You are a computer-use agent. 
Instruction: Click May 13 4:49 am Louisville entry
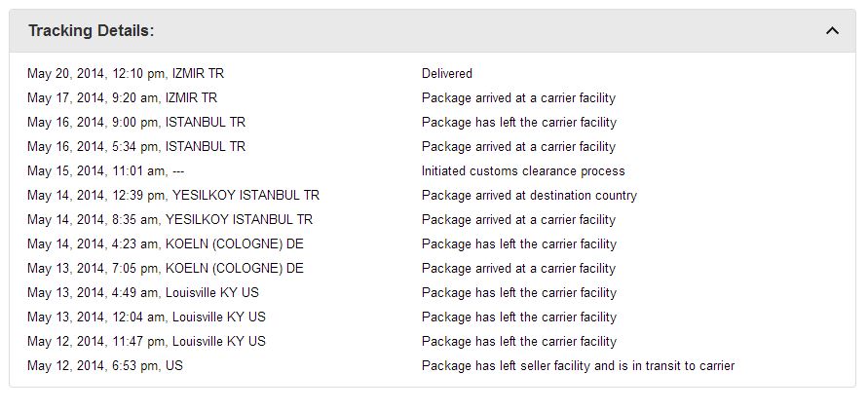tap(143, 292)
